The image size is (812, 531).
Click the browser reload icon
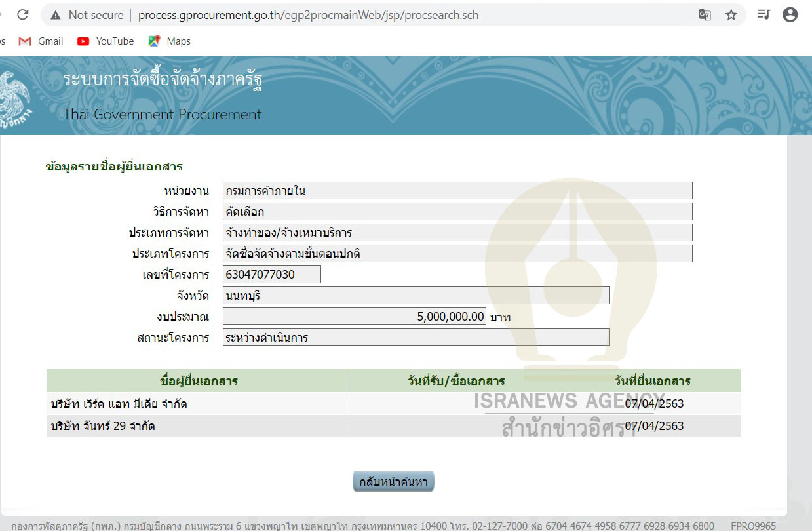(x=22, y=14)
